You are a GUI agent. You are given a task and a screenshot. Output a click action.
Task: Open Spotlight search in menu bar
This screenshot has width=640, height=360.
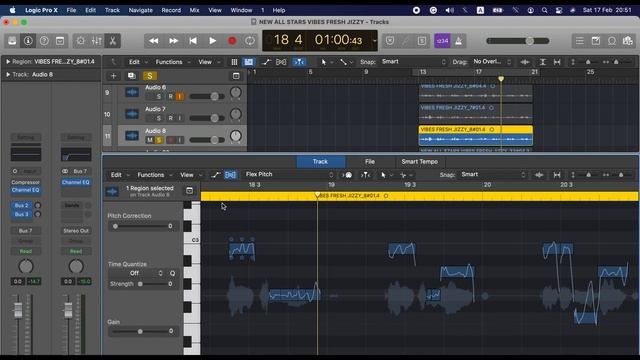pyautogui.click(x=544, y=10)
